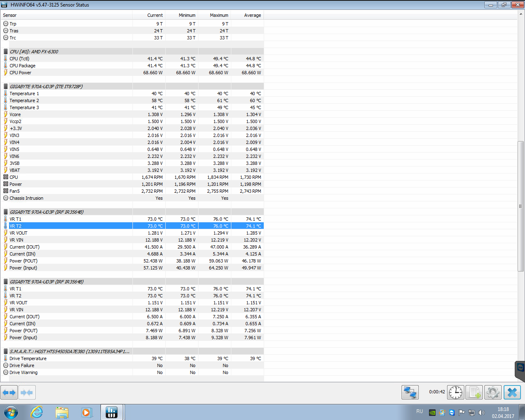Image resolution: width=525 pixels, height=420 pixels.
Task: Select the Trc timing label
Action: (13, 38)
